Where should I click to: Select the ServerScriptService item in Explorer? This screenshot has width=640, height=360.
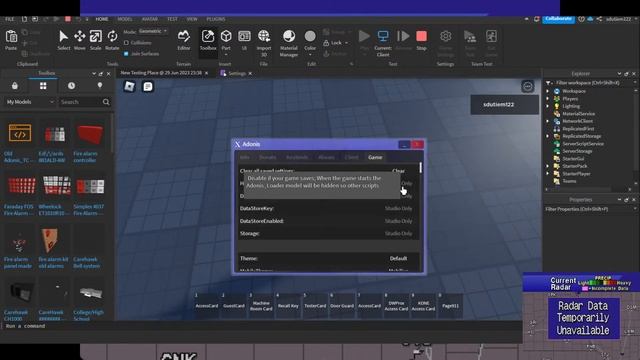[x=583, y=144]
